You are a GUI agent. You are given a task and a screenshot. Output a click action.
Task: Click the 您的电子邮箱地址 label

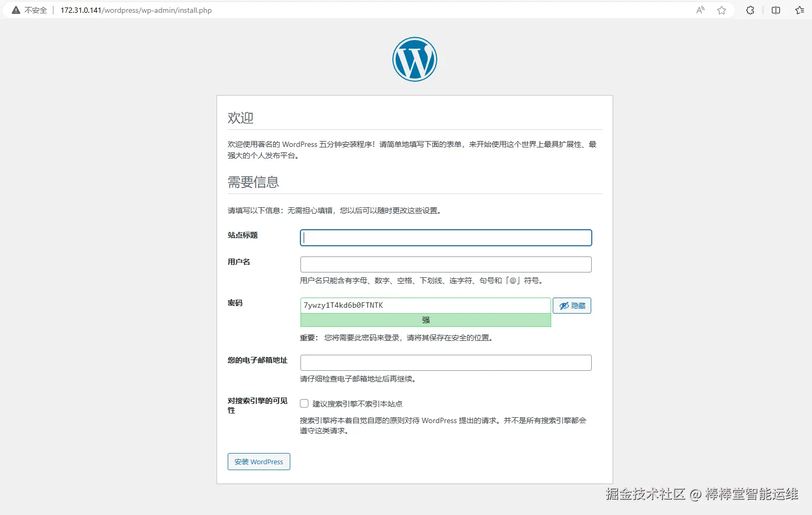258,360
